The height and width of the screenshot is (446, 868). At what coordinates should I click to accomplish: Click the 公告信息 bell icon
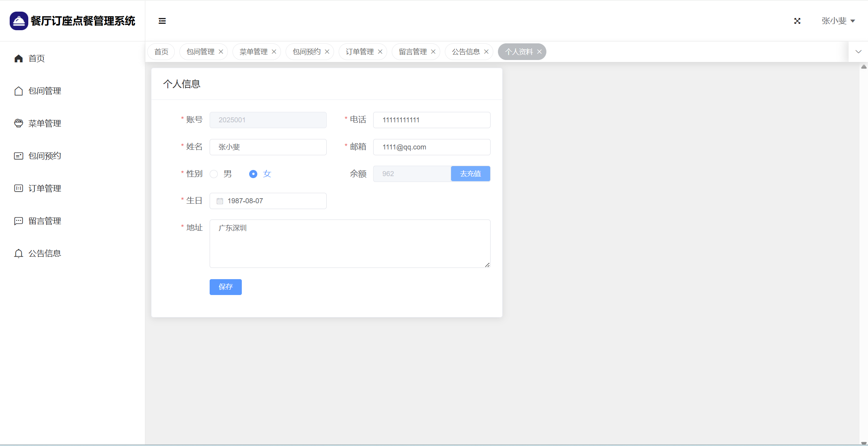(19, 253)
